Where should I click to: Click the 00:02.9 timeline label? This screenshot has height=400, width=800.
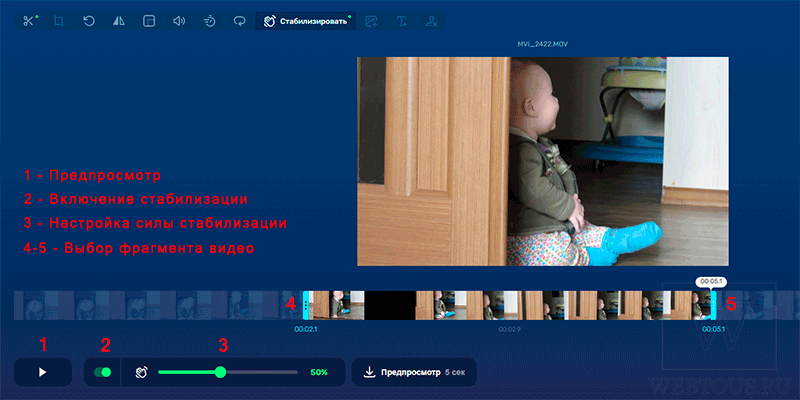point(509,330)
